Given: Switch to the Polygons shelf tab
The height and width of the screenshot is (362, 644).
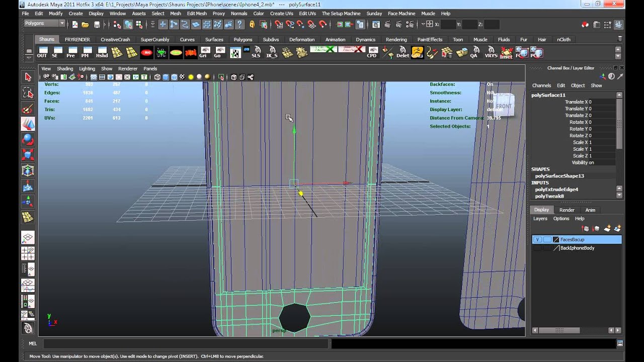Looking at the screenshot, I should (x=243, y=40).
